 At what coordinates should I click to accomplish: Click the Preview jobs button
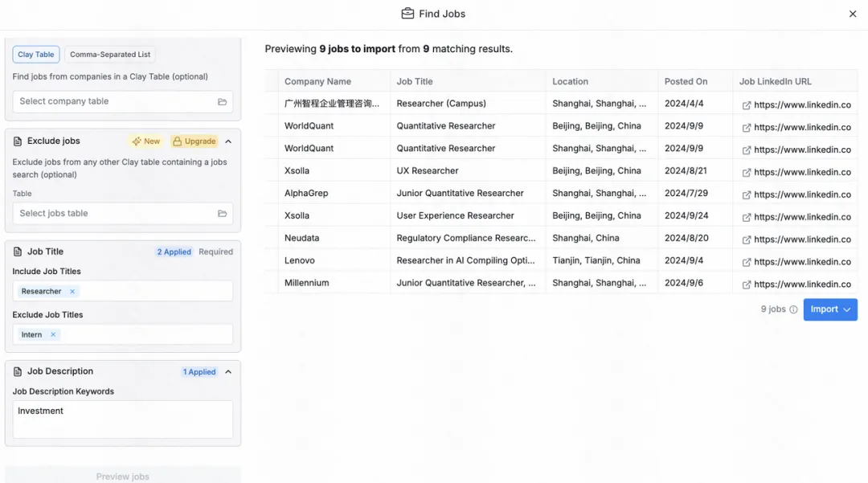pos(123,476)
